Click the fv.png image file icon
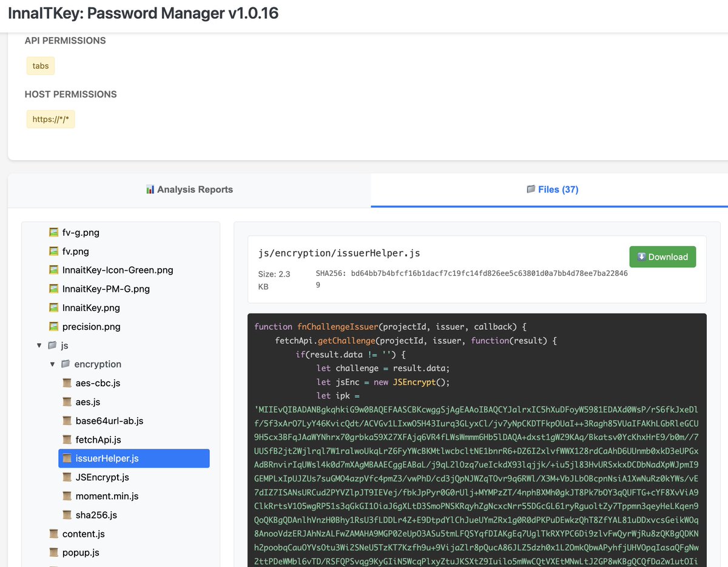The image size is (728, 567). coord(53,251)
